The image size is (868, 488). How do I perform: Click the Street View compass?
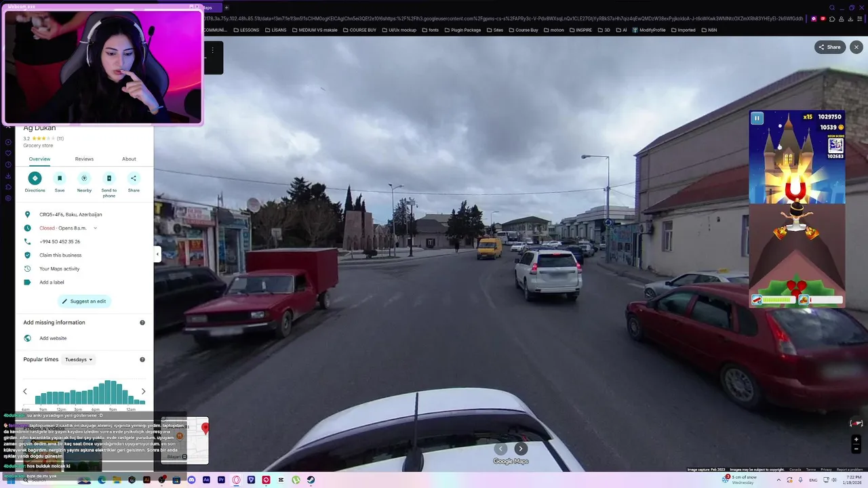[x=856, y=423]
